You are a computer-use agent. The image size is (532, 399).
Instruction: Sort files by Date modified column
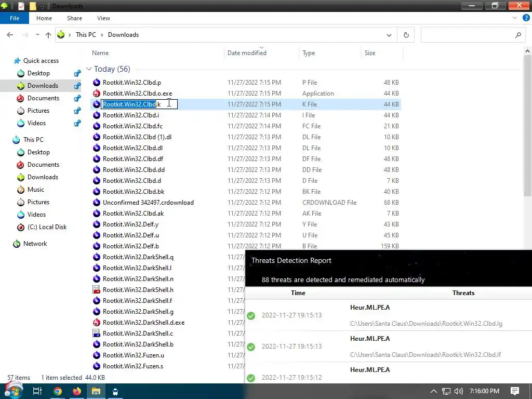(x=247, y=53)
